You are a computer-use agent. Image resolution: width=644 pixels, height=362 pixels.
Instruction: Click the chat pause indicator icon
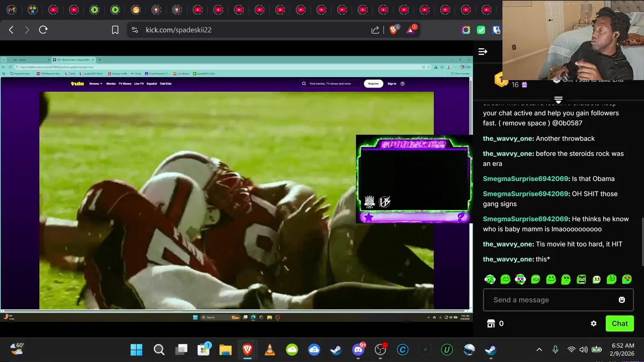click(558, 100)
